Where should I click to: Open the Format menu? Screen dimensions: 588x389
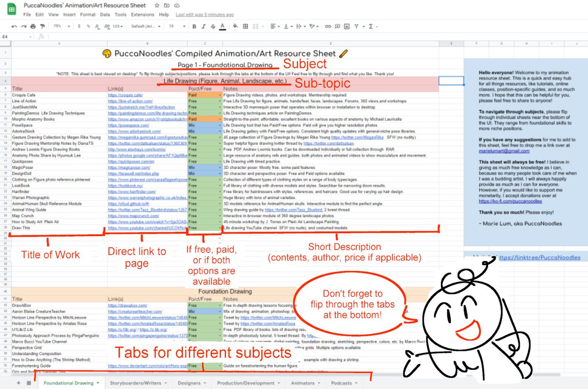[x=88, y=15]
